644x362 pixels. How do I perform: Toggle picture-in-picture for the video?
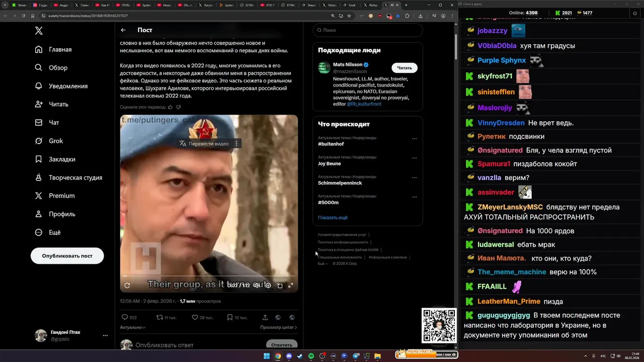tap(280, 286)
